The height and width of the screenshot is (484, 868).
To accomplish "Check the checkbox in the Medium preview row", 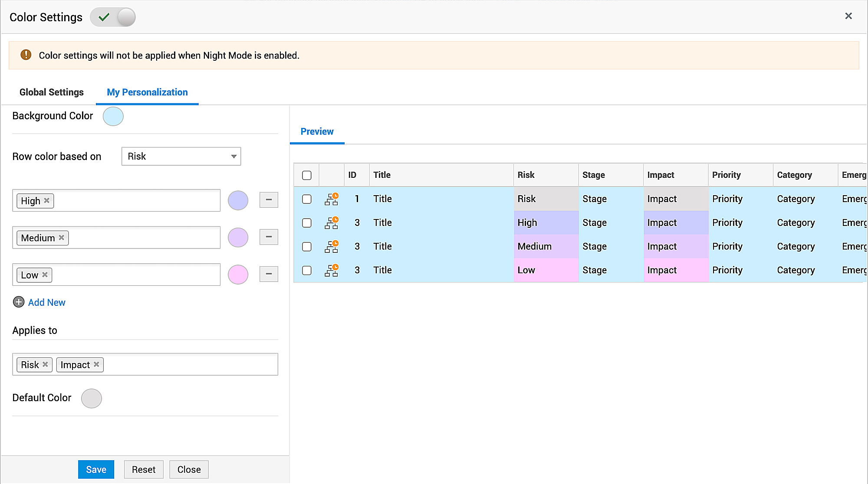I will click(307, 247).
